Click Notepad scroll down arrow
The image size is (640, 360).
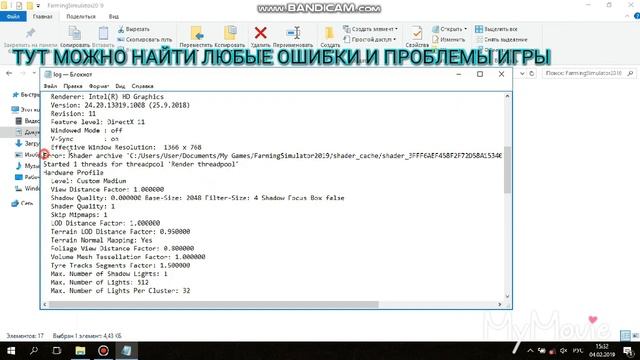pos(507,296)
